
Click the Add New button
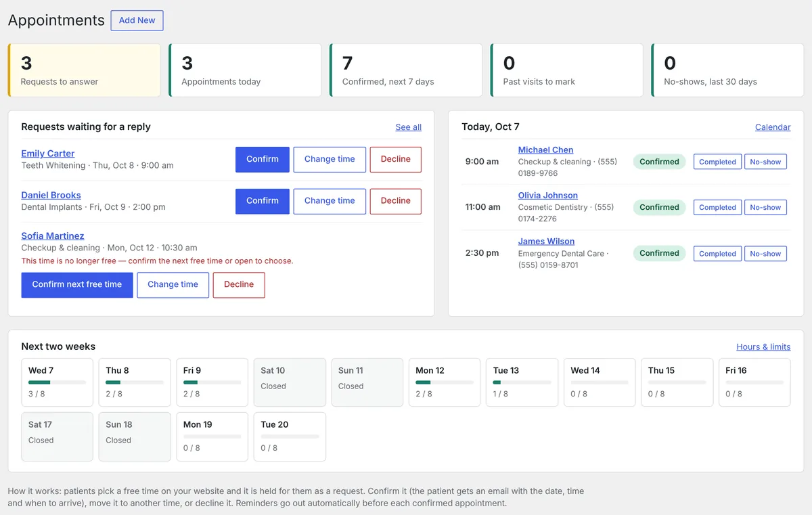click(x=137, y=20)
